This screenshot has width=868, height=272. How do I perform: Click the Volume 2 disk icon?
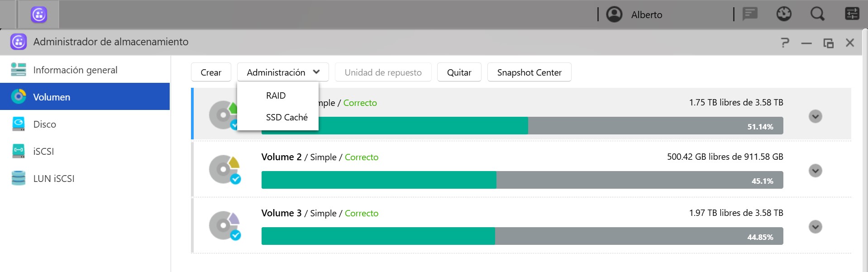224,170
